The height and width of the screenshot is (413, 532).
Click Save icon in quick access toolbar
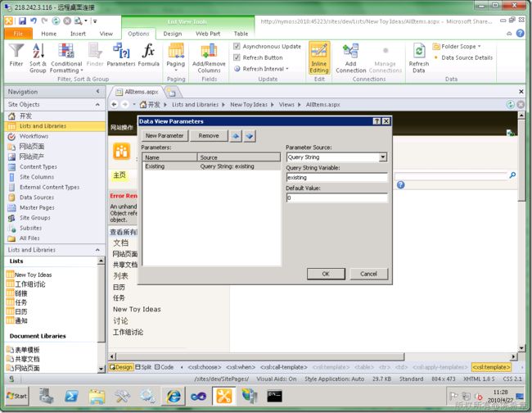point(22,21)
